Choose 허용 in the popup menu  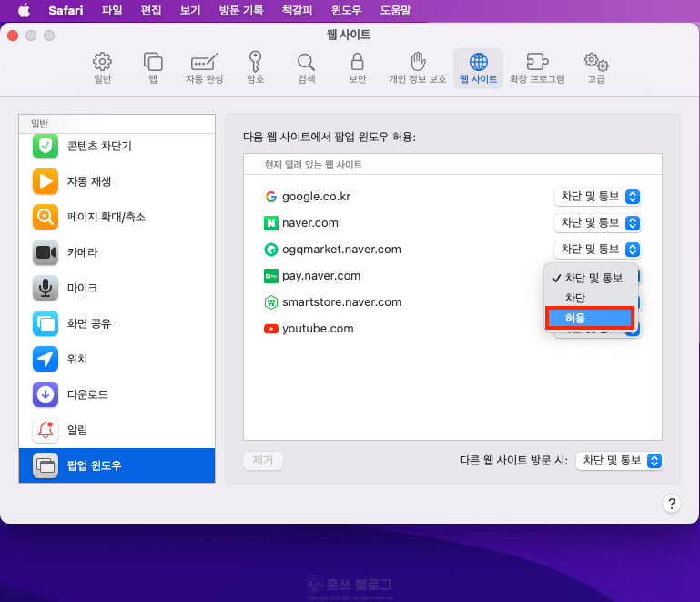pos(590,318)
